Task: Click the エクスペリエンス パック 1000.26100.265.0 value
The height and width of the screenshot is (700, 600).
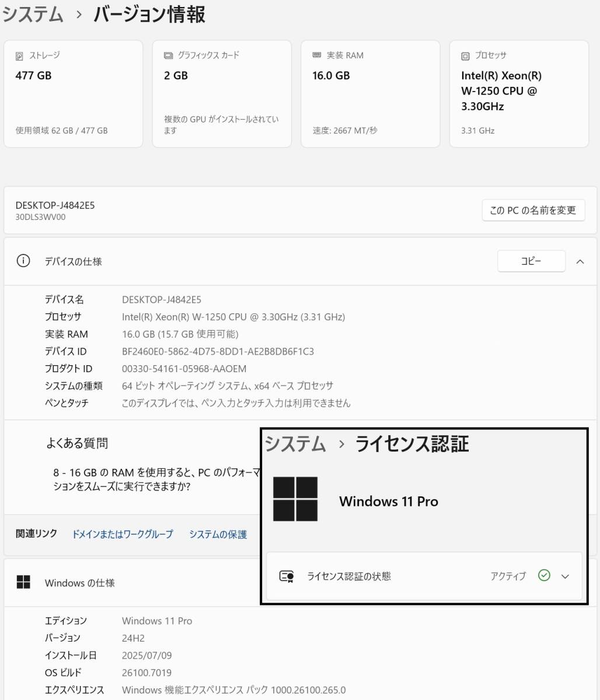Action: (x=233, y=690)
